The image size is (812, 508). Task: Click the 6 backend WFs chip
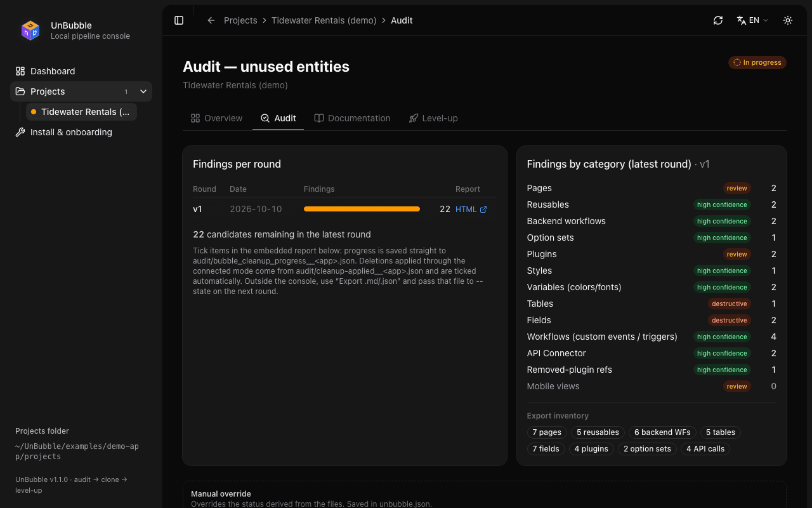662,432
